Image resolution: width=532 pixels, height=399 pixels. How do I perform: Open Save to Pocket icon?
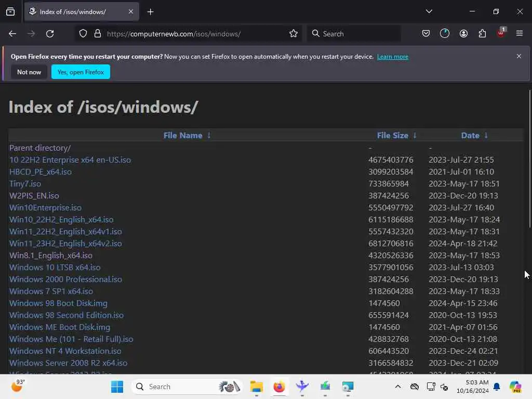point(426,34)
